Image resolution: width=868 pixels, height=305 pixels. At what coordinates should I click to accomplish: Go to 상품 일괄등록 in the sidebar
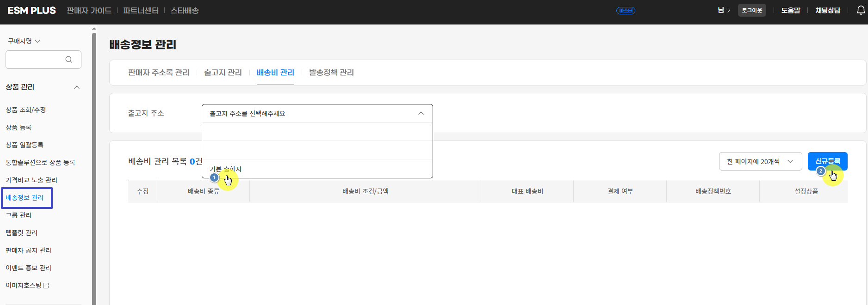25,145
